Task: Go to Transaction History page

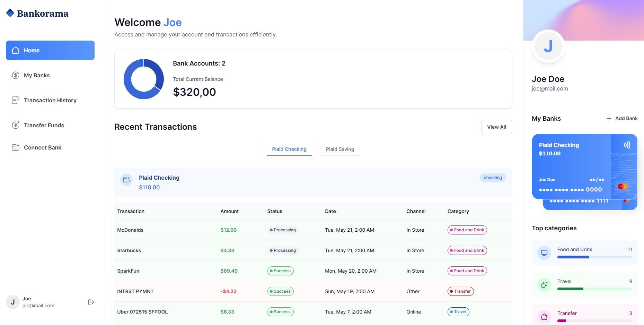Action: 50,100
